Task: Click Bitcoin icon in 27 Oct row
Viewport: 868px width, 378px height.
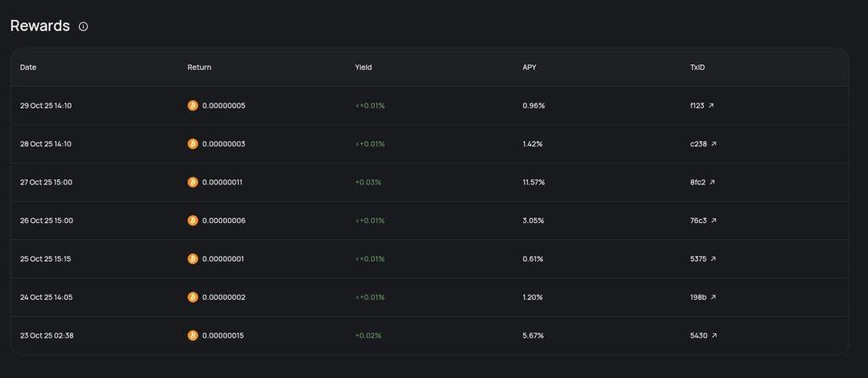Action: click(x=193, y=182)
